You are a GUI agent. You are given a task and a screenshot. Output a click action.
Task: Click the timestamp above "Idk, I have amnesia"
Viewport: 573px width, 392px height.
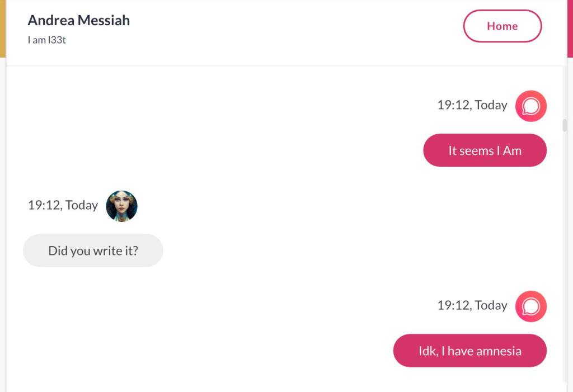[472, 305]
